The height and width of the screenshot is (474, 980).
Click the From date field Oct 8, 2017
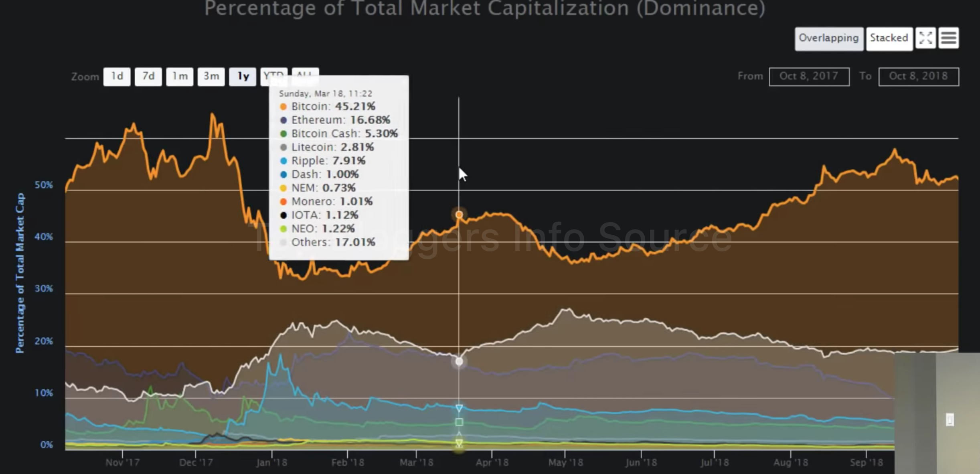click(809, 76)
